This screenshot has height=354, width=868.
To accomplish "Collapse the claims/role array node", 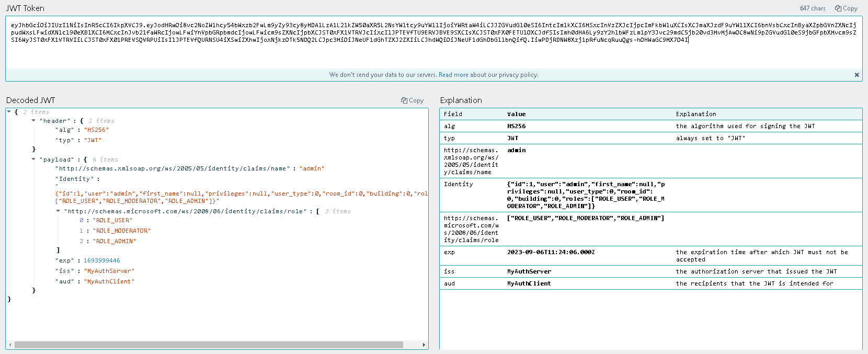I will pos(58,211).
